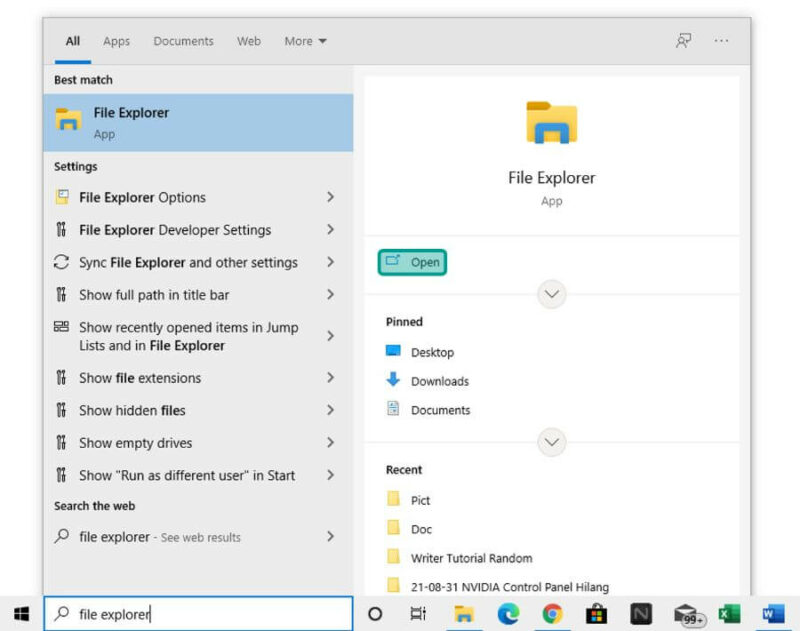800x631 pixels.
Task: Click the Open button for File Explorer
Action: [x=412, y=262]
